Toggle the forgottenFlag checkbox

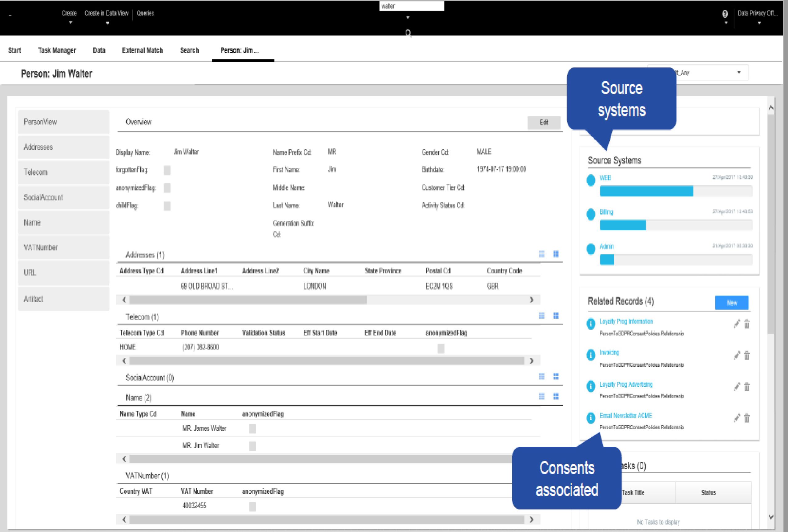pyautogui.click(x=167, y=170)
